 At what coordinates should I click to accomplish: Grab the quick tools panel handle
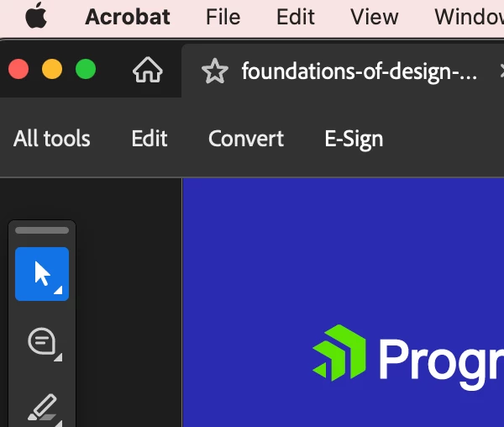42,230
